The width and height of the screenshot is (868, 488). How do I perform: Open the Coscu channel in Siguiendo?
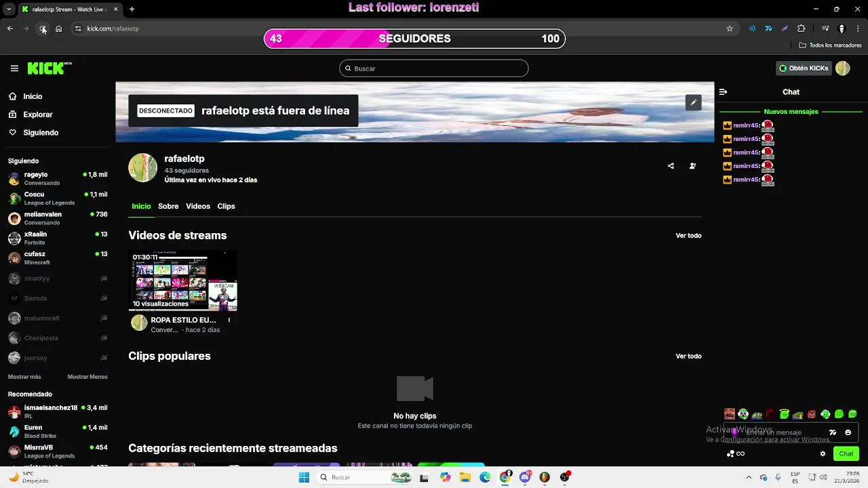coord(58,198)
